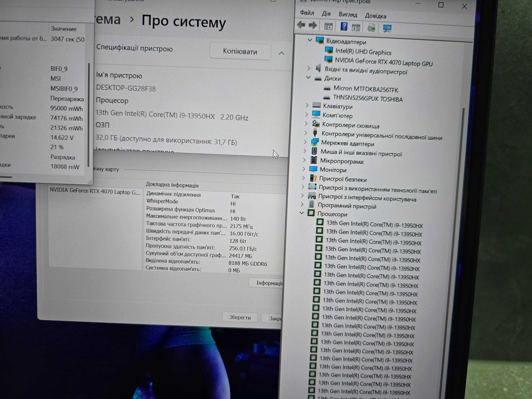Expand the Пристрої безпеки tree node
The width and height of the screenshot is (532, 399).
click(x=304, y=178)
